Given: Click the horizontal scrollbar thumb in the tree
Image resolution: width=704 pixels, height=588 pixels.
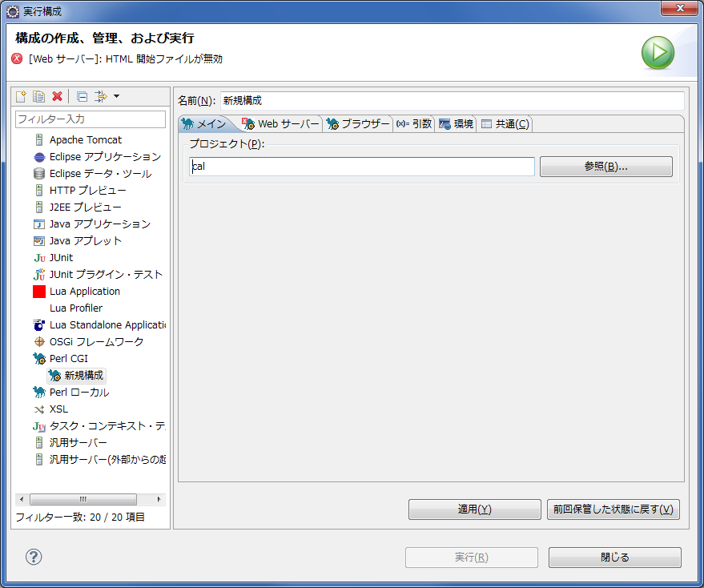Looking at the screenshot, I should [83, 500].
